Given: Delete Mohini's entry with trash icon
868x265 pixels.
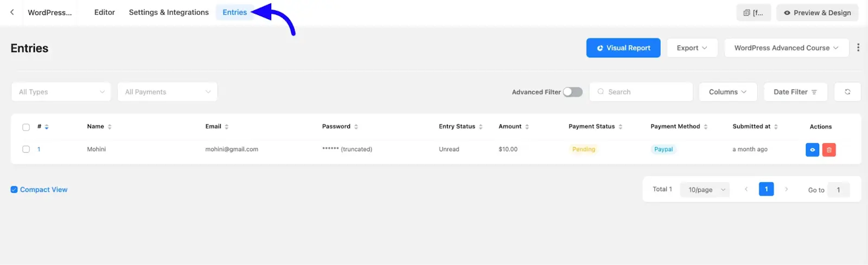Looking at the screenshot, I should click(x=829, y=150).
